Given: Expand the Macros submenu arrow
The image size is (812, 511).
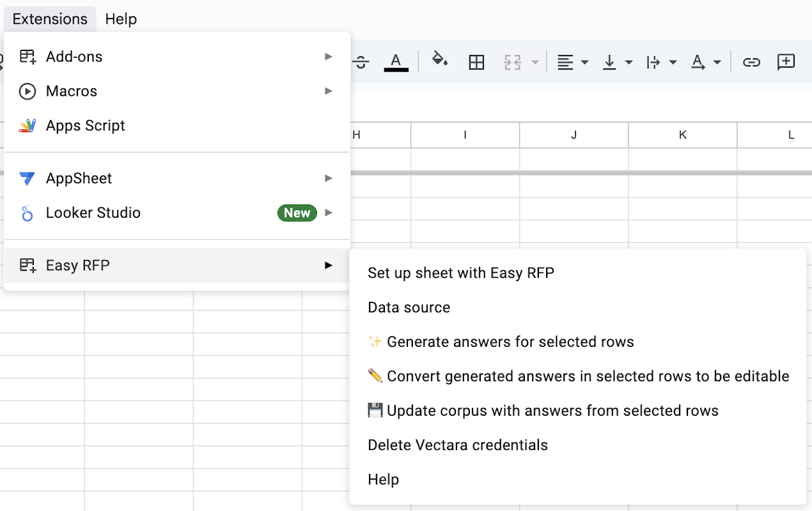Looking at the screenshot, I should point(329,91).
